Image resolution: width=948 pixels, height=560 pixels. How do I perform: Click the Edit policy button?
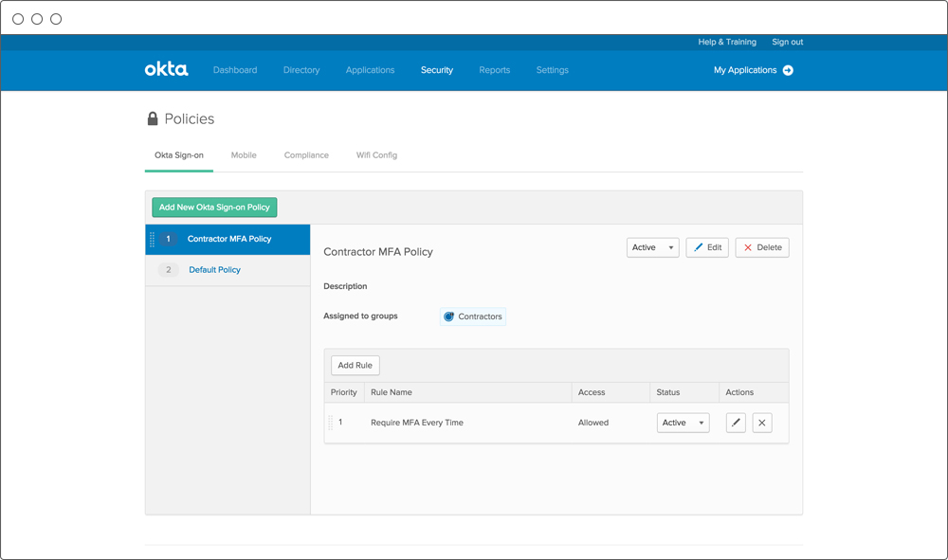[707, 247]
